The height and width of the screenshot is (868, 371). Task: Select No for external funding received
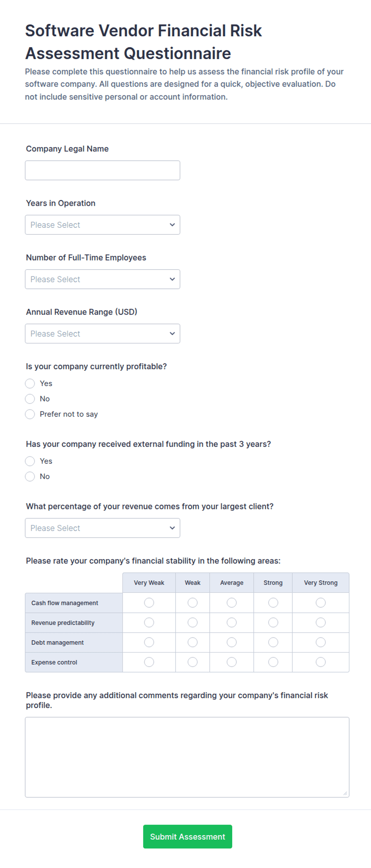[30, 476]
